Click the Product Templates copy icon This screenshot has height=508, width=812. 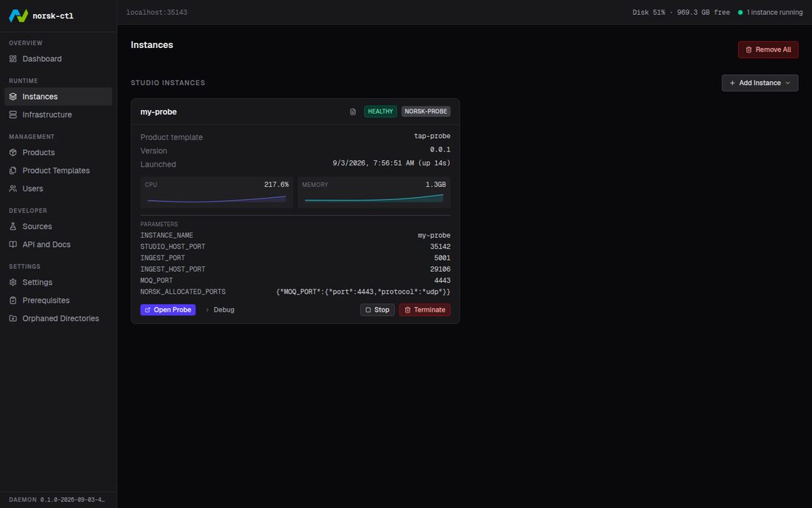[x=13, y=171]
